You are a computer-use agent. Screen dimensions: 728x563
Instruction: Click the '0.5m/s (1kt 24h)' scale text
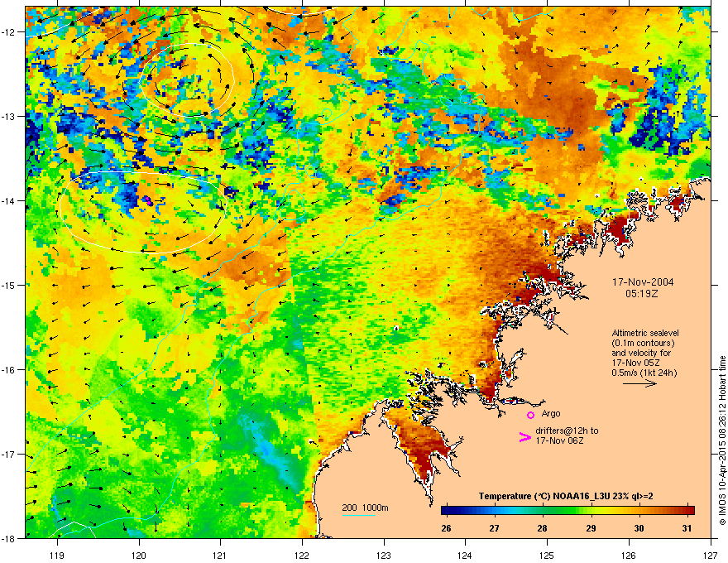point(644,373)
